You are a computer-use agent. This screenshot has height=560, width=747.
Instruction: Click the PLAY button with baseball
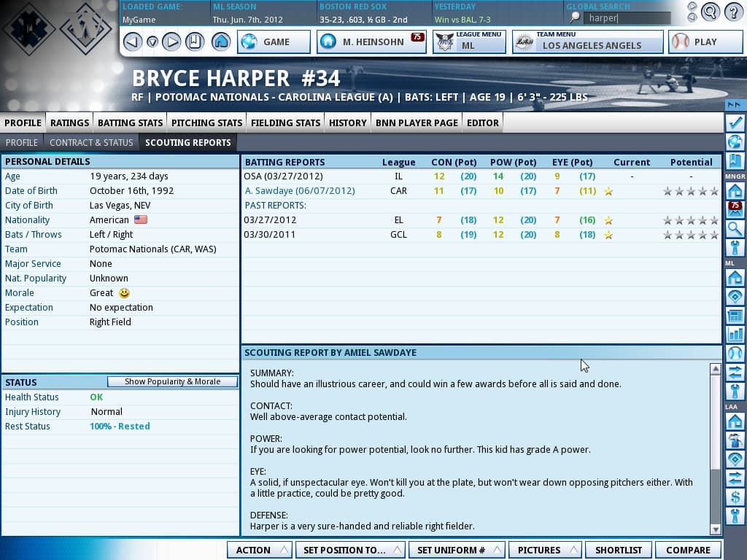click(x=705, y=42)
